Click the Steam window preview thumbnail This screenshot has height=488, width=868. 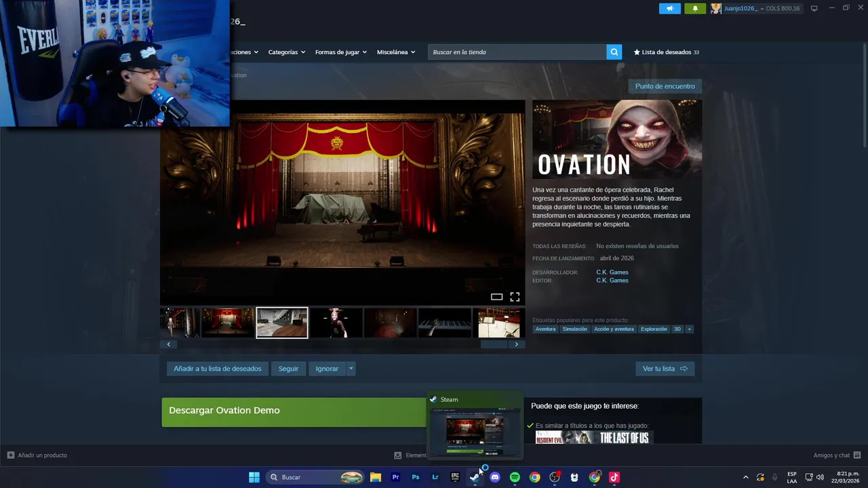click(x=475, y=432)
